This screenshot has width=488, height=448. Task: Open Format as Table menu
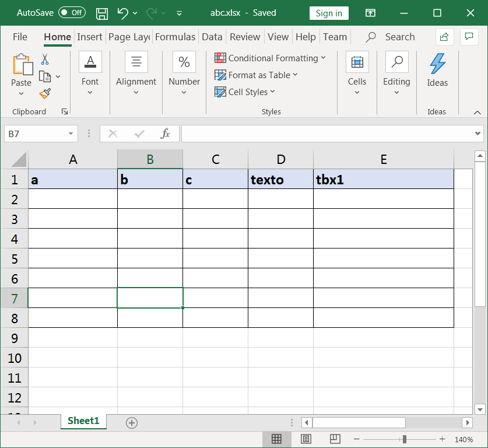(x=256, y=75)
